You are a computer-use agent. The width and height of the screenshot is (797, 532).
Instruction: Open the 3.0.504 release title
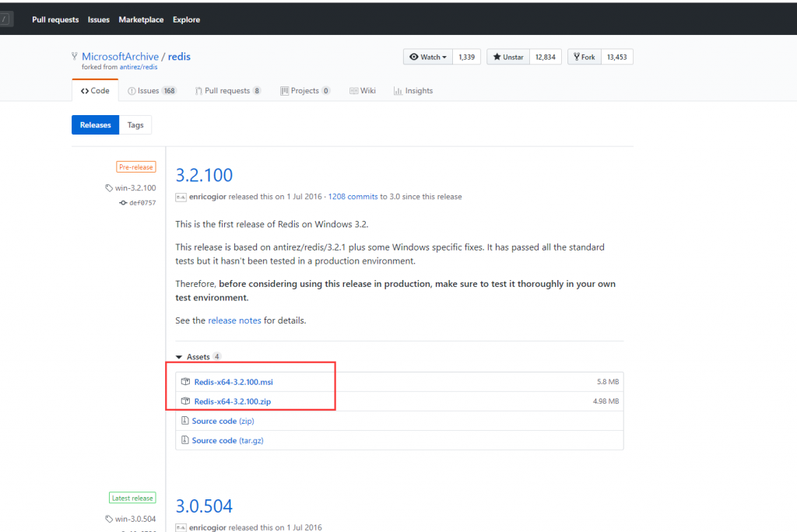[x=204, y=506]
